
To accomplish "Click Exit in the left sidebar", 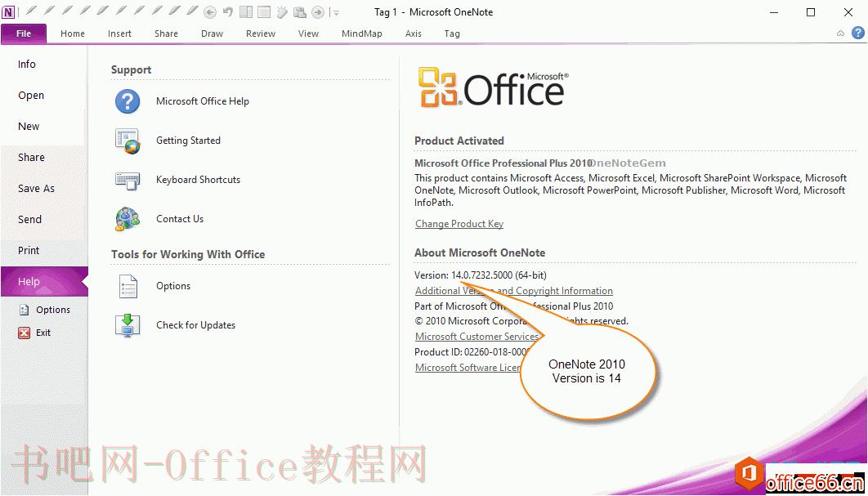I will [x=34, y=333].
